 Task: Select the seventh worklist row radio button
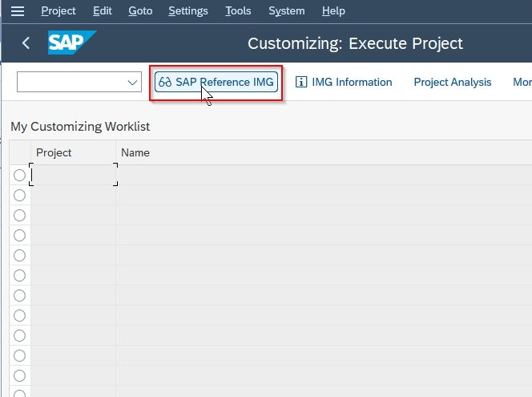[x=20, y=295]
